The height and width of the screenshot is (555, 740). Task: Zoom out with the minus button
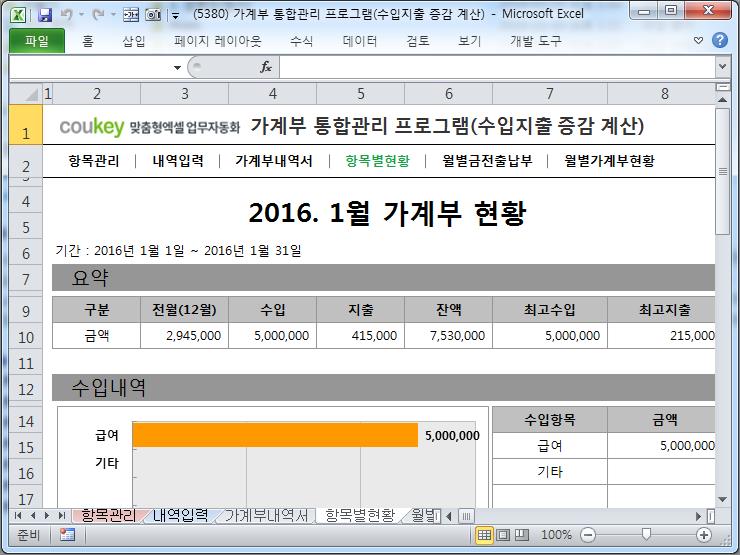pyautogui.click(x=588, y=535)
